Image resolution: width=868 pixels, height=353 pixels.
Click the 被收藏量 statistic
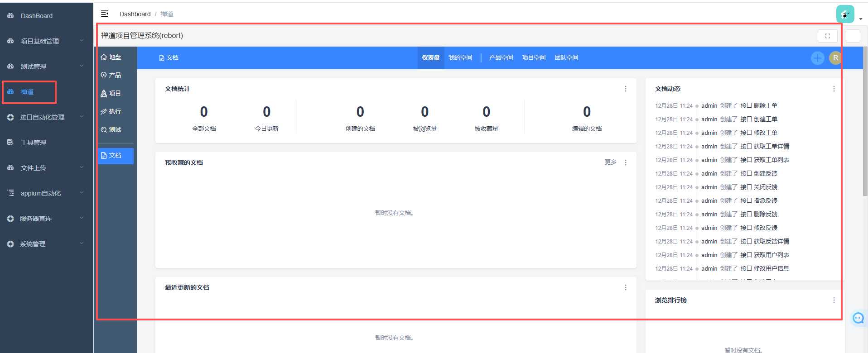click(x=486, y=119)
